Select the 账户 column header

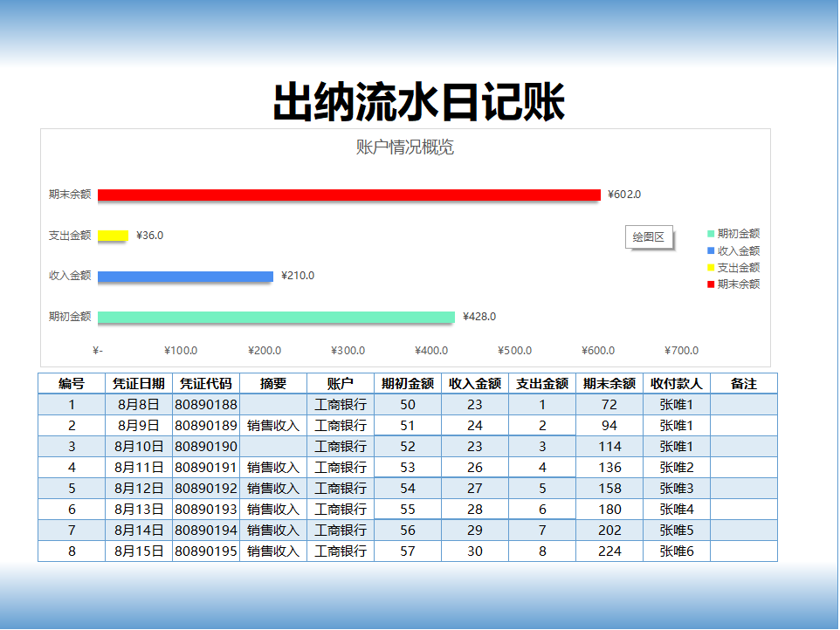(341, 384)
